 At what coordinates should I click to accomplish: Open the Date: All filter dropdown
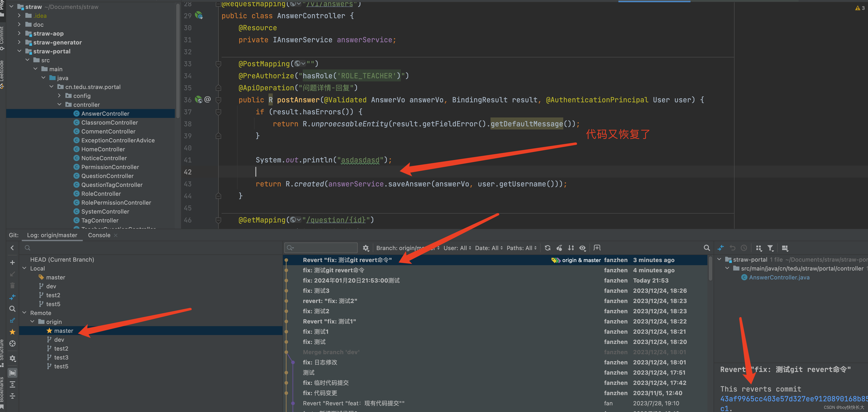tap(489, 248)
